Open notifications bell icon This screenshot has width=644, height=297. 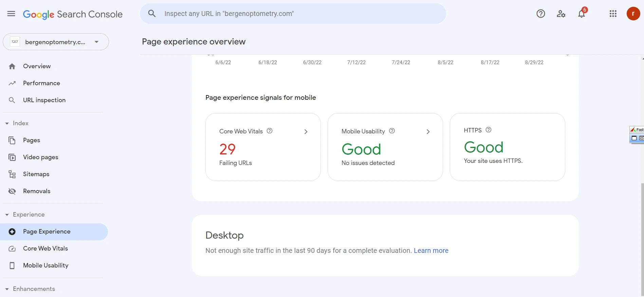coord(582,14)
